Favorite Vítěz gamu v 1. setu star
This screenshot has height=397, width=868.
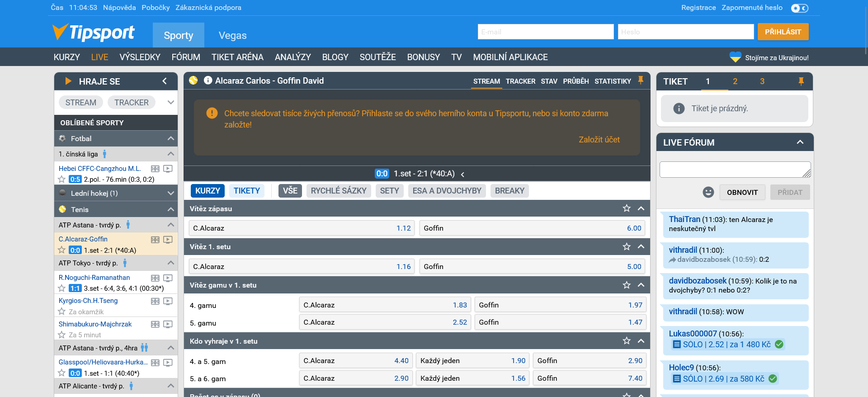click(627, 285)
